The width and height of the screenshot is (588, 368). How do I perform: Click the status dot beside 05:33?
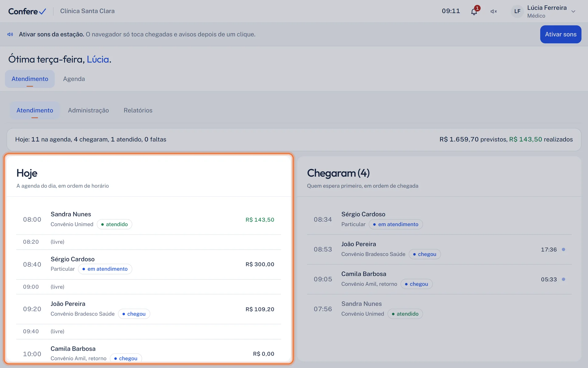(563, 279)
